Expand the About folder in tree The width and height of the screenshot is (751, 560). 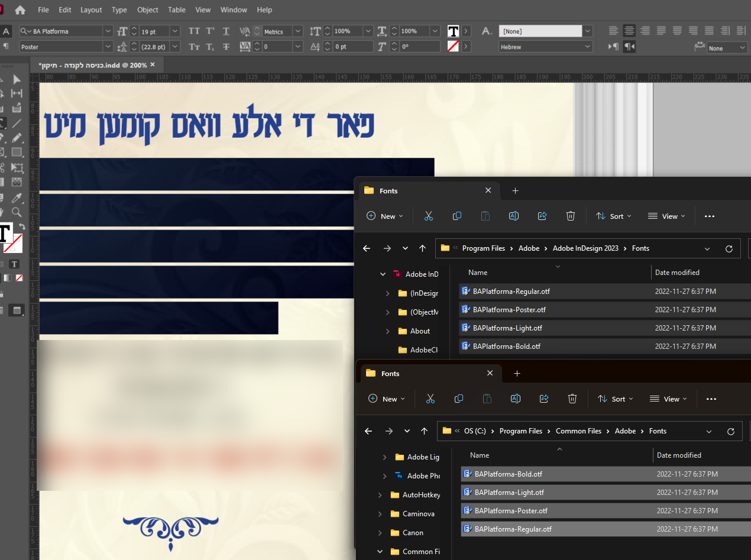pyautogui.click(x=387, y=331)
